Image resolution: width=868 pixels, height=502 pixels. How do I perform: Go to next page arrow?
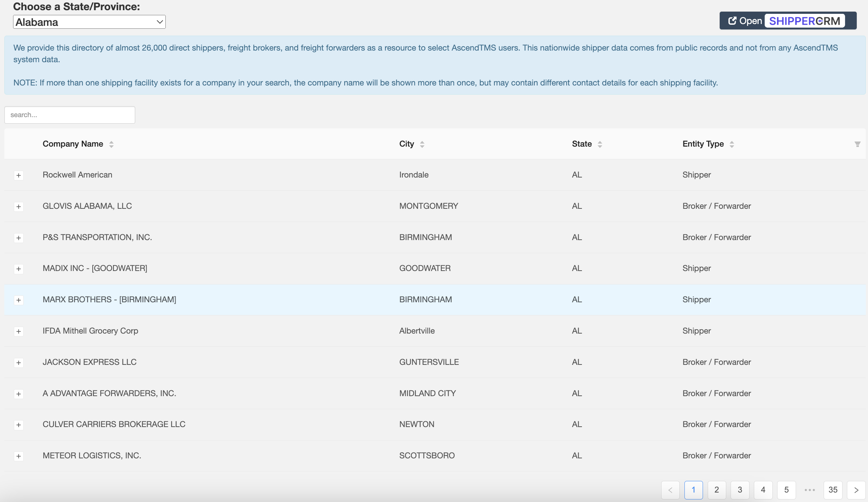coord(856,490)
